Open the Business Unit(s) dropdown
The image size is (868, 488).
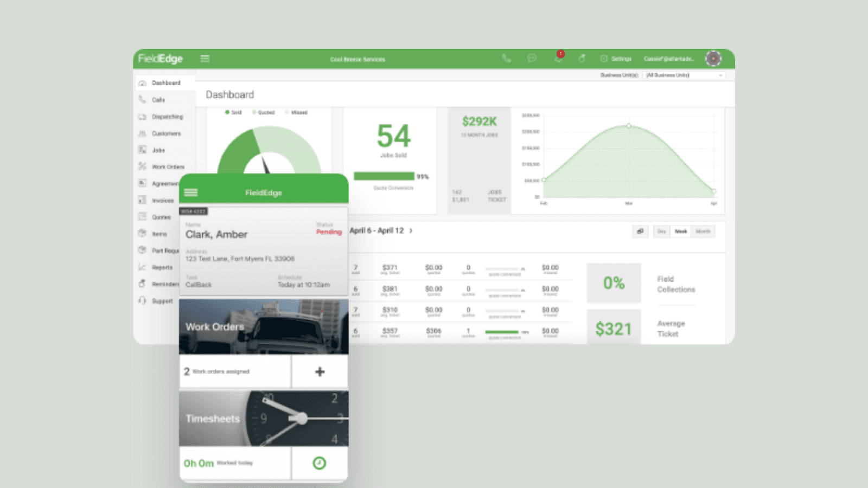tap(684, 75)
